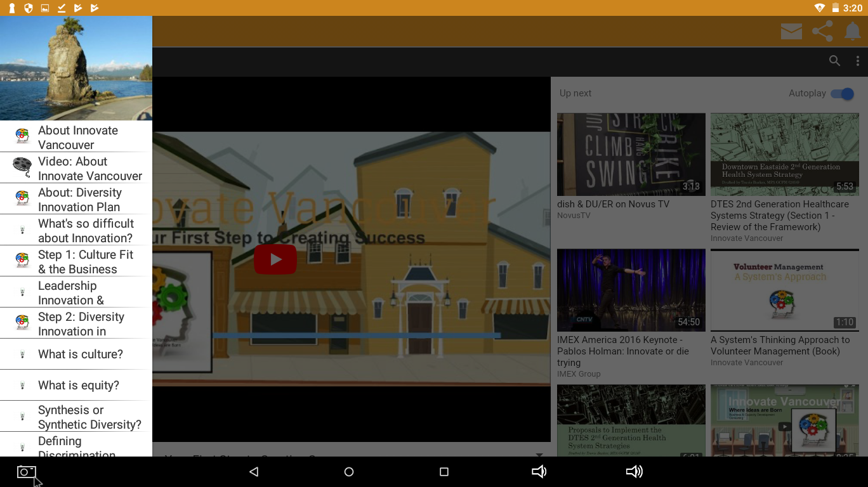The height and width of the screenshot is (487, 868).
Task: Tap the volume up speaker icon
Action: [x=634, y=472]
